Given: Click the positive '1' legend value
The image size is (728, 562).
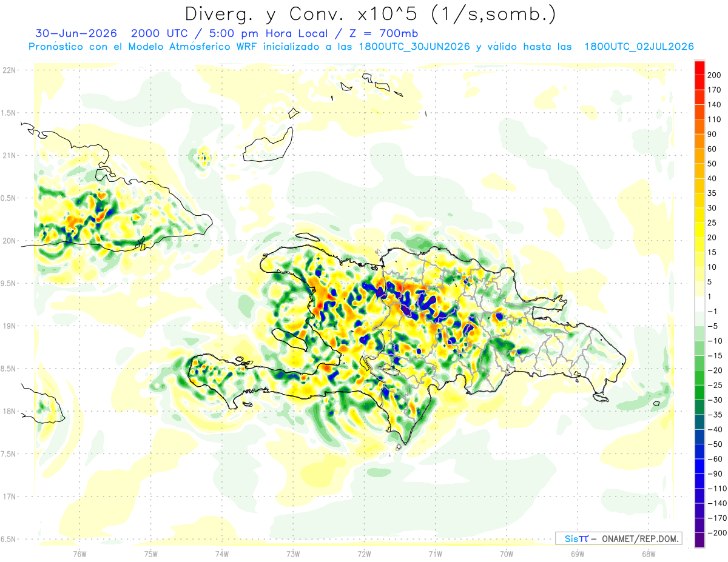Looking at the screenshot, I should 710,296.
